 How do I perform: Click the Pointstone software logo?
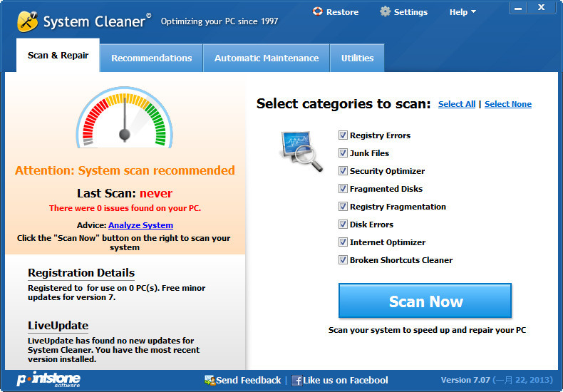point(49,379)
